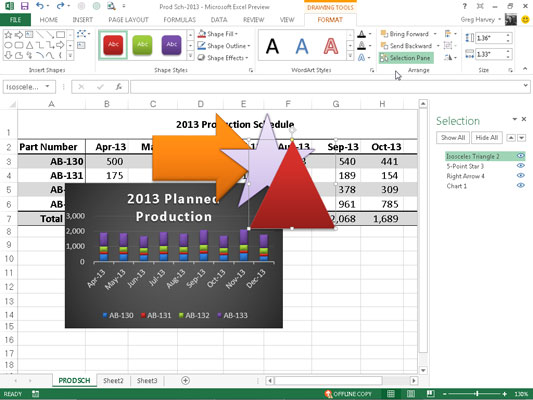Viewport: 533px width, 400px height.
Task: Open the Send Backward dropdown arrow
Action: [438, 46]
